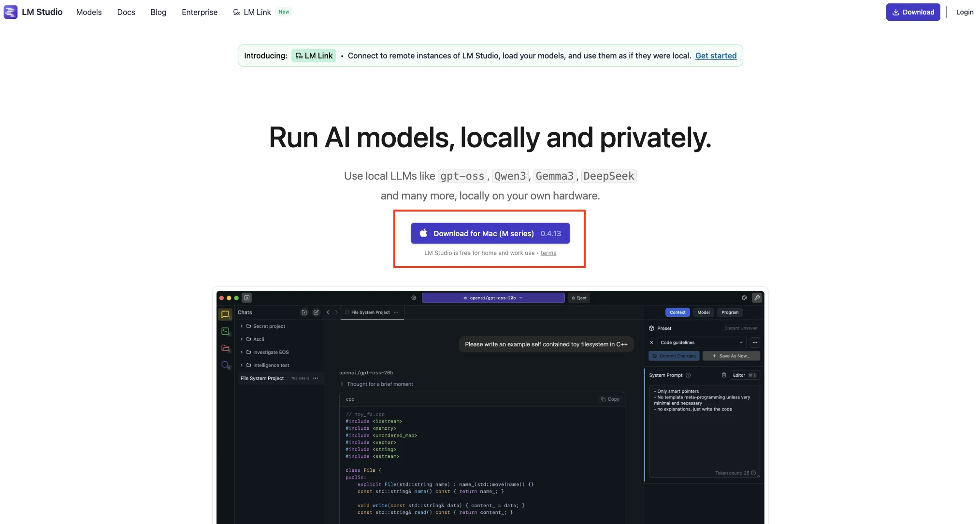
Task: Select the yellow Chats sidebar icon
Action: coord(225,314)
